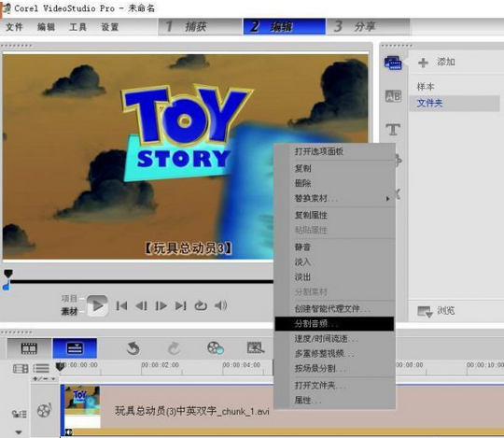
Task: Click the 浏览 folder icon
Action: 425,311
